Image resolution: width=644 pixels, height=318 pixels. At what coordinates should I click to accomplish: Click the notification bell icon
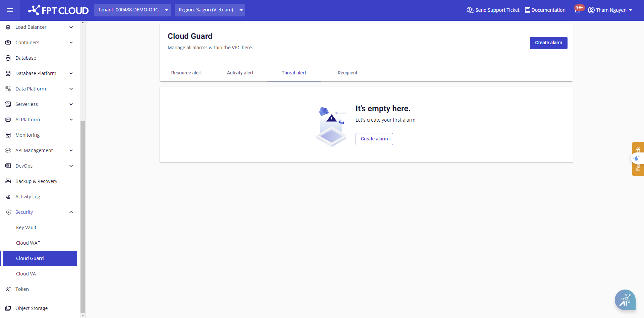pos(577,10)
